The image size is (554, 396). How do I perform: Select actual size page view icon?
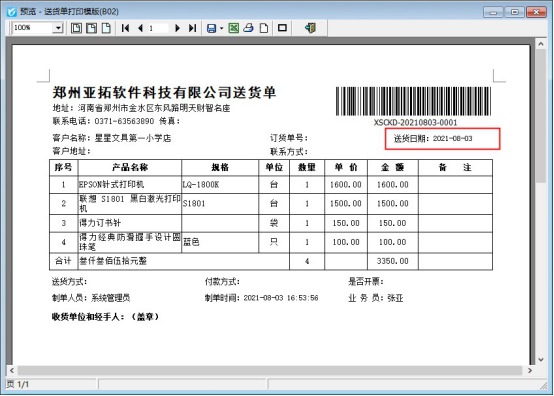pos(106,28)
